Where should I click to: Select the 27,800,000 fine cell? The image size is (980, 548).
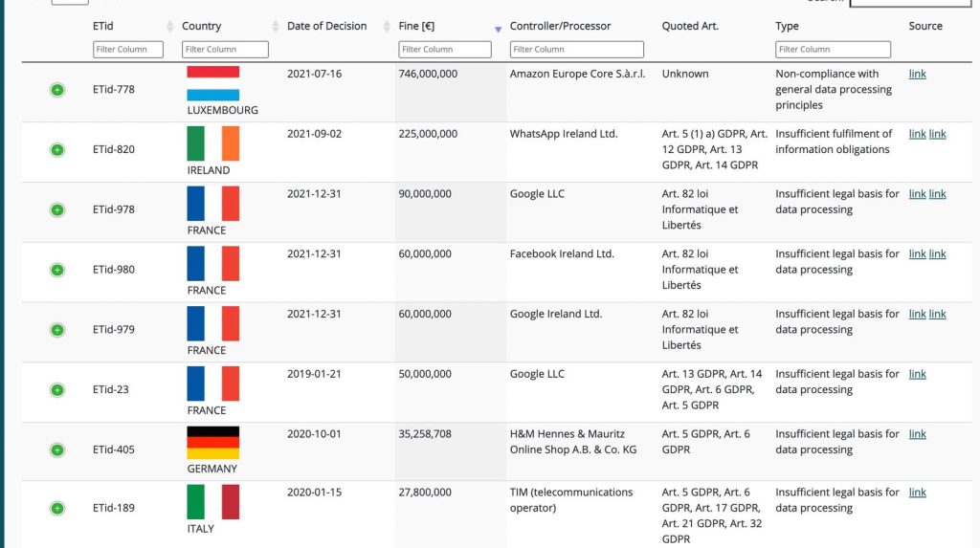[x=425, y=493]
